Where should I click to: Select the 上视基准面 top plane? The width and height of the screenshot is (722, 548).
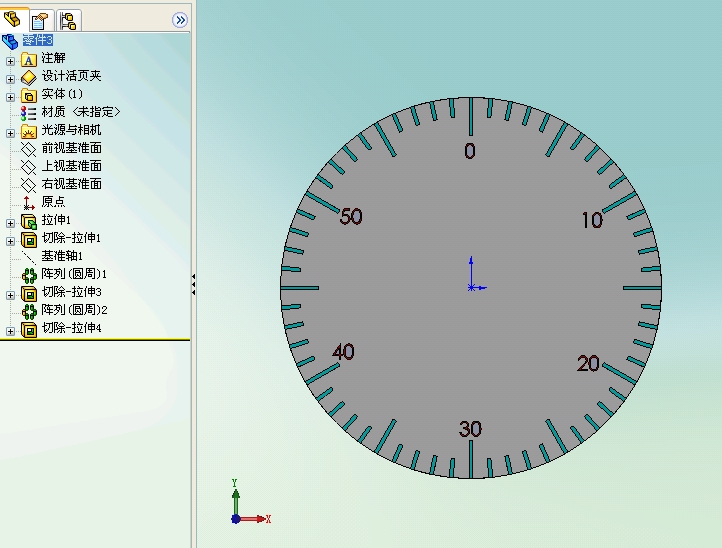(x=71, y=166)
